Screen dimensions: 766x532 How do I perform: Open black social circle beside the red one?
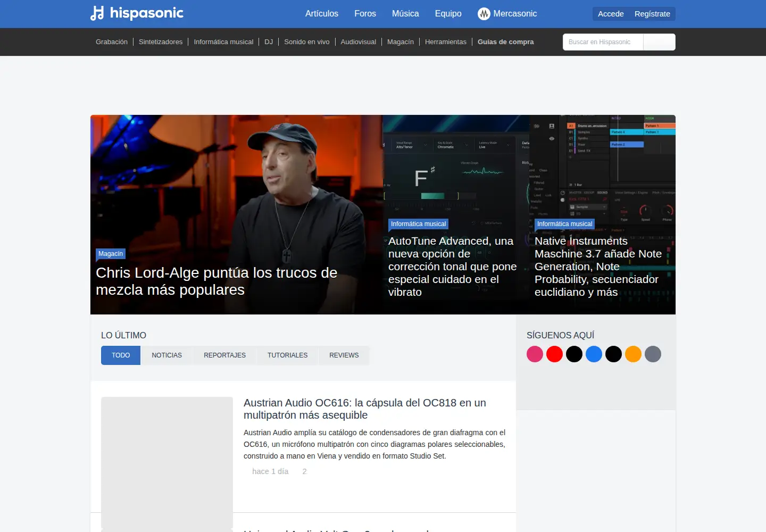[x=574, y=354]
